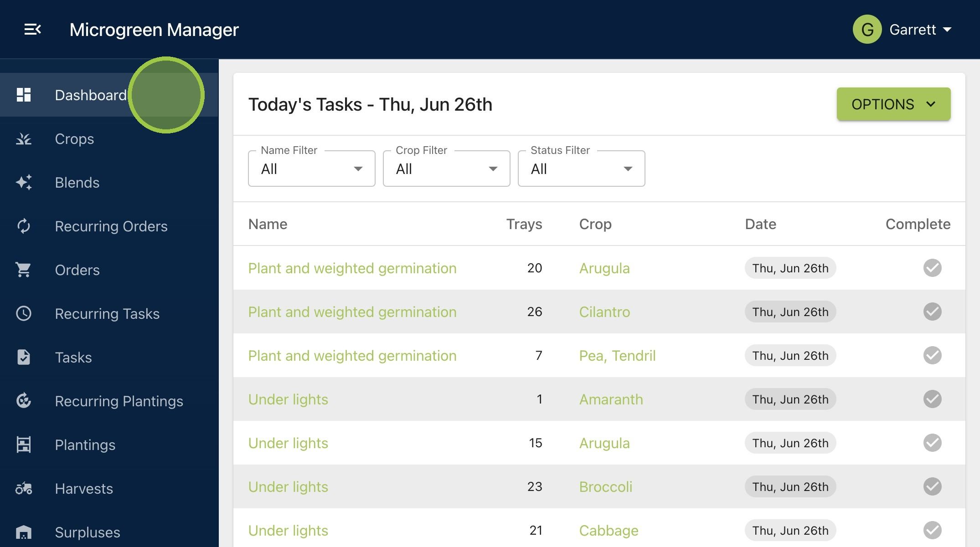Image resolution: width=980 pixels, height=547 pixels.
Task: Mark Broccoli under lights task complete
Action: [x=933, y=486]
